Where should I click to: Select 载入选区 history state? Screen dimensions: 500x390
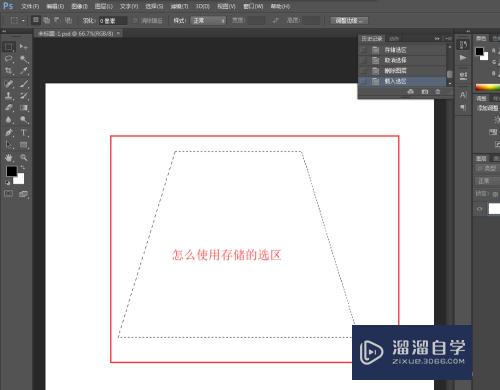click(x=403, y=81)
